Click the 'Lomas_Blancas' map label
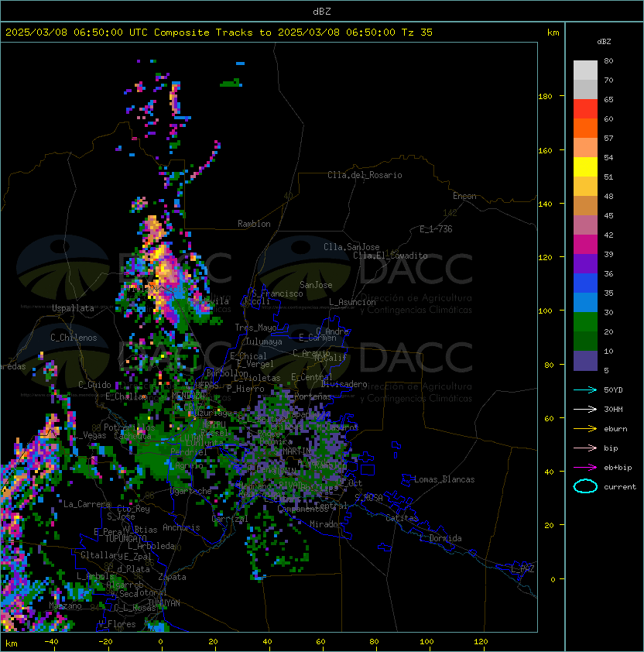The width and height of the screenshot is (644, 652). click(444, 479)
